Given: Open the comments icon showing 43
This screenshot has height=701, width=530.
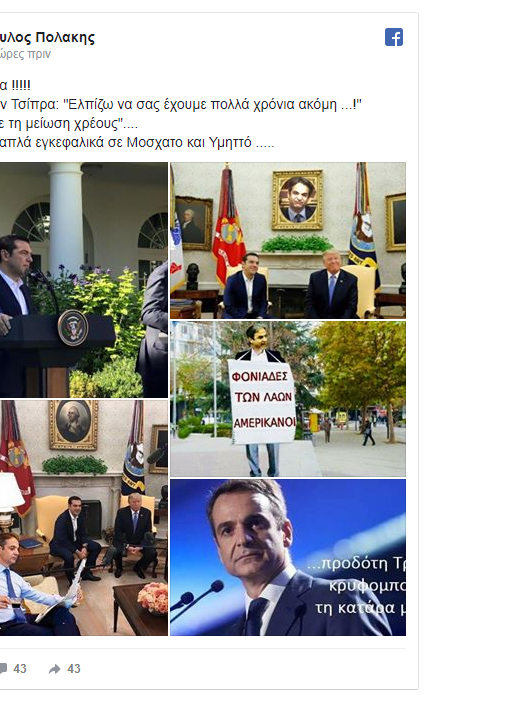Looking at the screenshot, I should (x=3, y=668).
